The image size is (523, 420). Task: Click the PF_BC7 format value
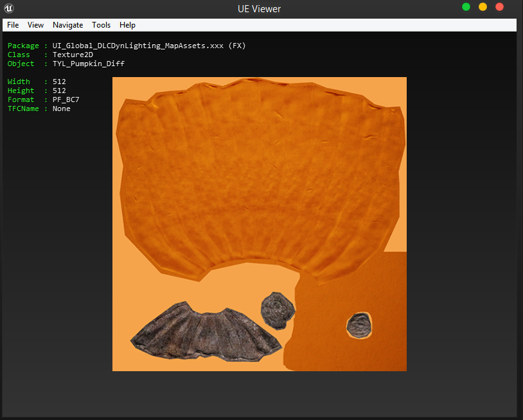tap(66, 100)
